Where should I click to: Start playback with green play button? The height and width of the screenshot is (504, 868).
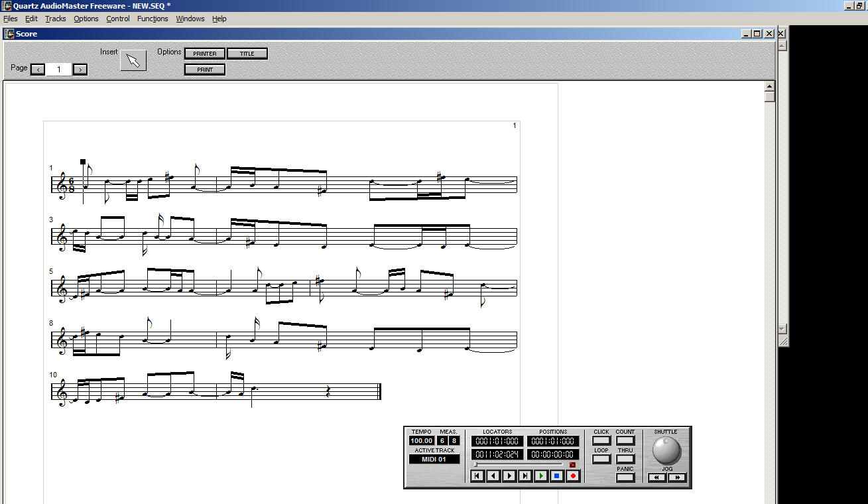tap(541, 475)
